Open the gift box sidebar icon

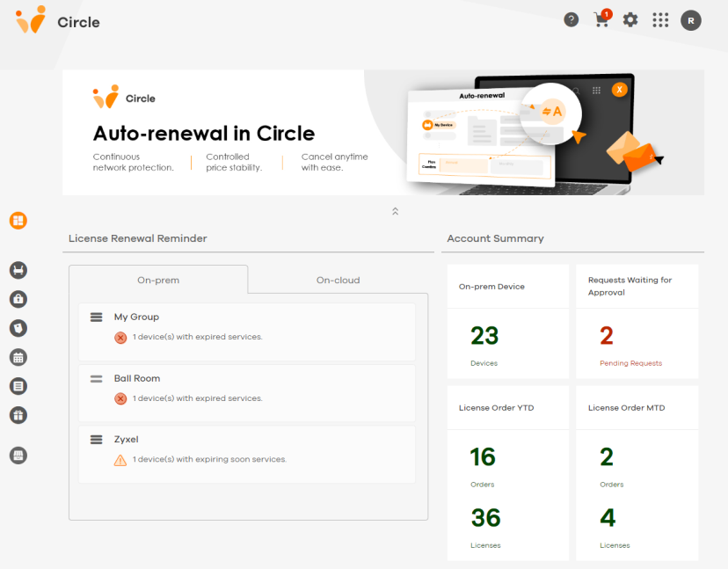tap(18, 415)
